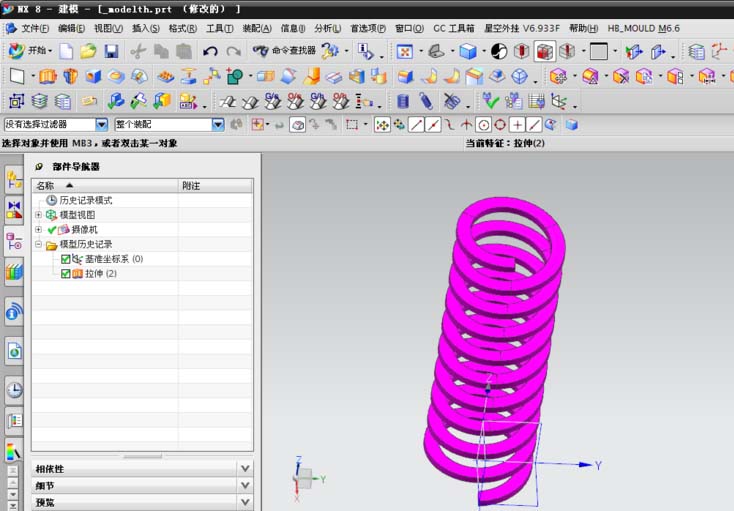
Task: Open the Part Navigator sidebar tab
Action: (x=14, y=240)
